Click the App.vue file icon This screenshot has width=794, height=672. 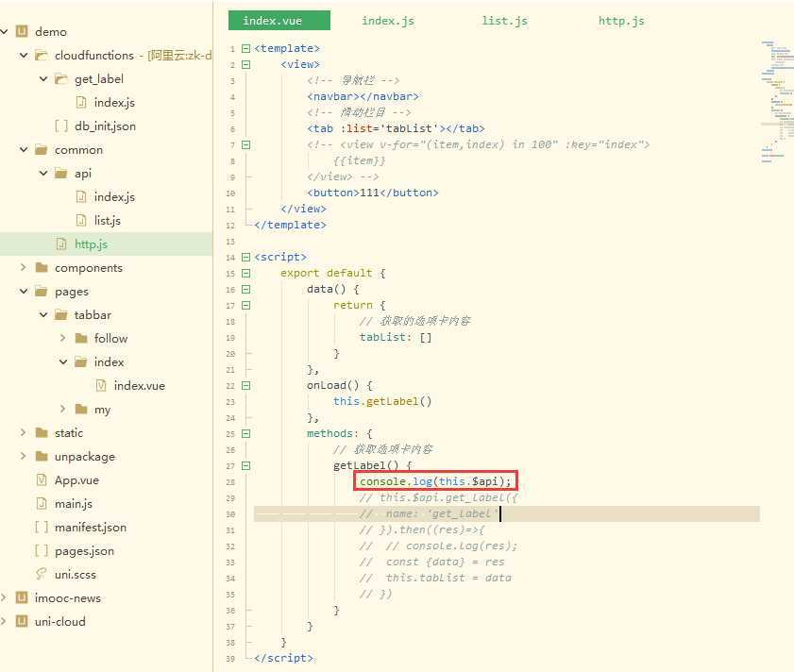tap(42, 480)
